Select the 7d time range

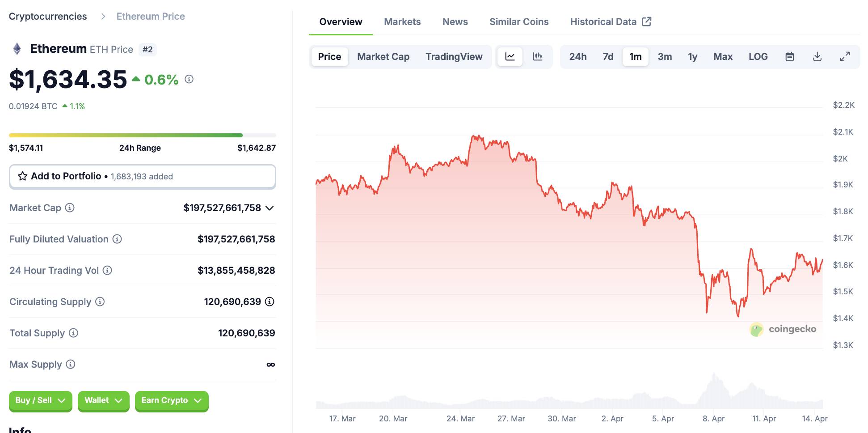pyautogui.click(x=608, y=57)
